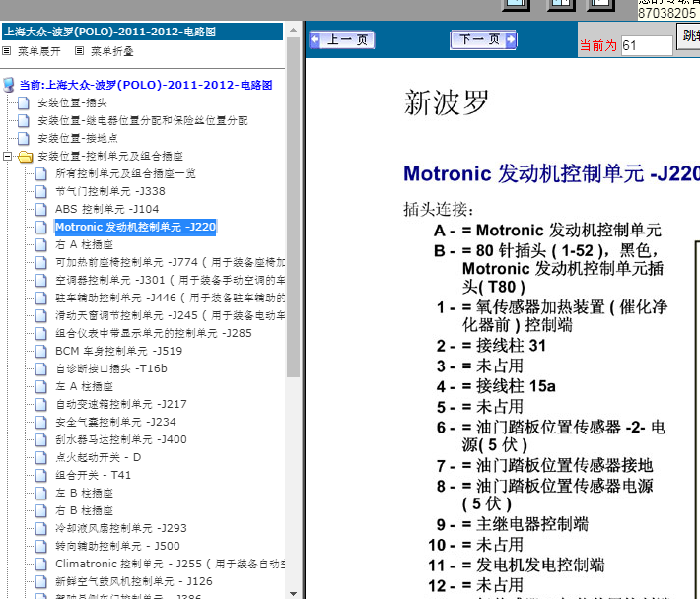Select 左 B 柱插座 entry
The width and height of the screenshot is (700, 599).
coord(84,493)
